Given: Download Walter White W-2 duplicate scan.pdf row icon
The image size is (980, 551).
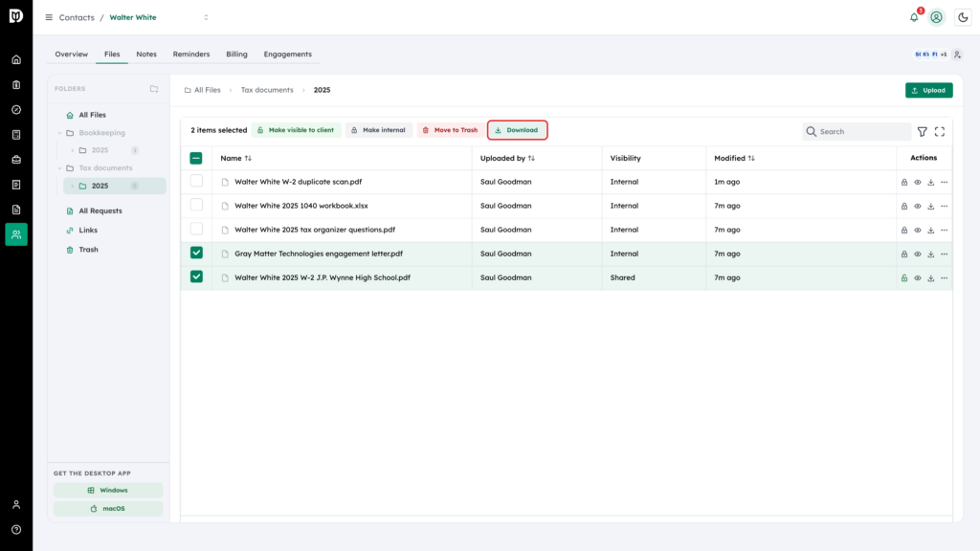Looking at the screenshot, I should click(x=930, y=183).
